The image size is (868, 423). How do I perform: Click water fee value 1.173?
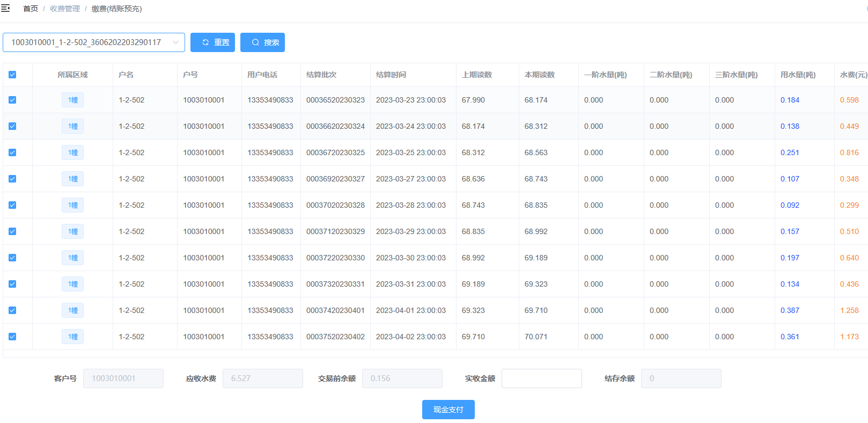849,337
